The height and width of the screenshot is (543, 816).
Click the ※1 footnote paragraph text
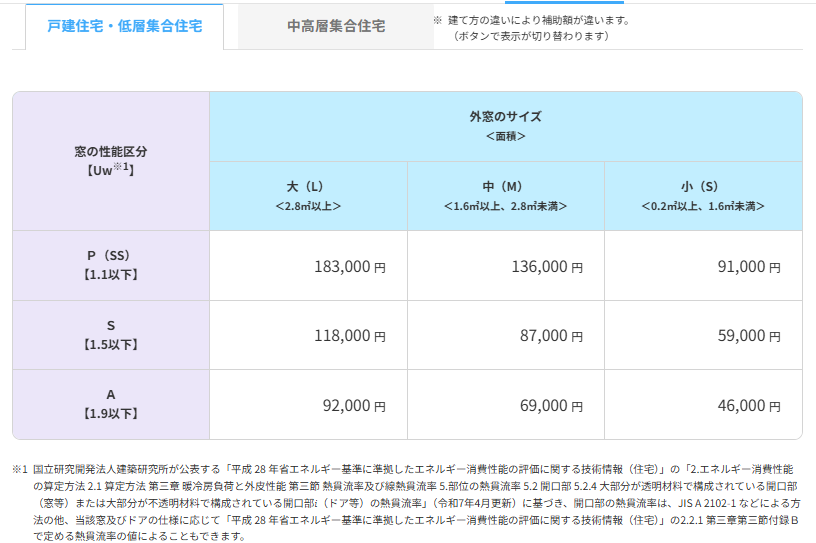406,502
